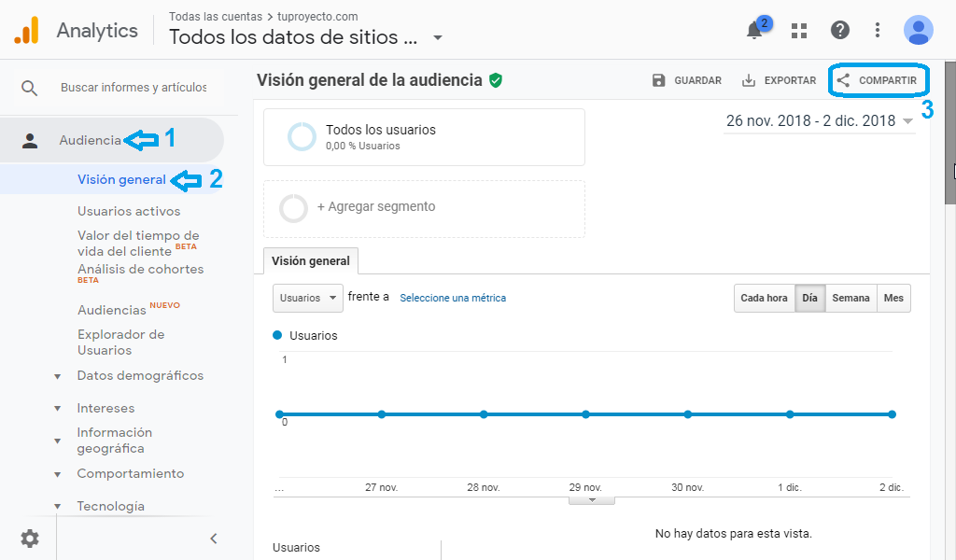Click the Google Analytics logo
956x560 pixels.
coord(26,31)
